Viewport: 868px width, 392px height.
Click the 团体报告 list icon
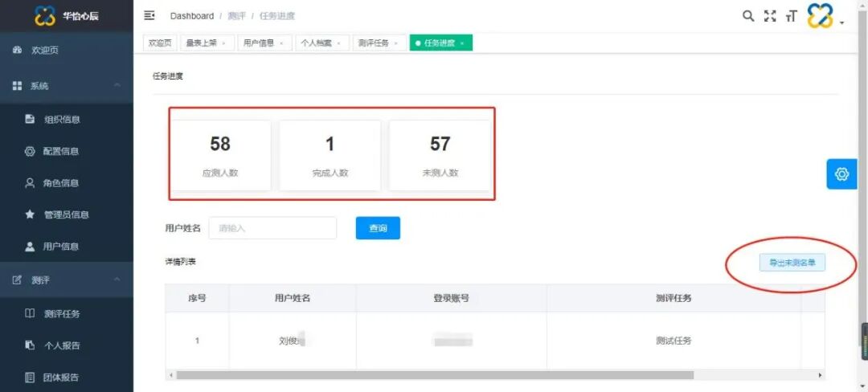coord(30,378)
